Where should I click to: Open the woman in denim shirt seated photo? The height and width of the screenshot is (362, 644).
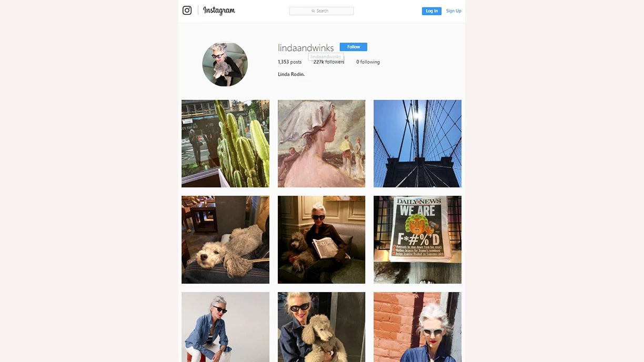click(x=225, y=327)
